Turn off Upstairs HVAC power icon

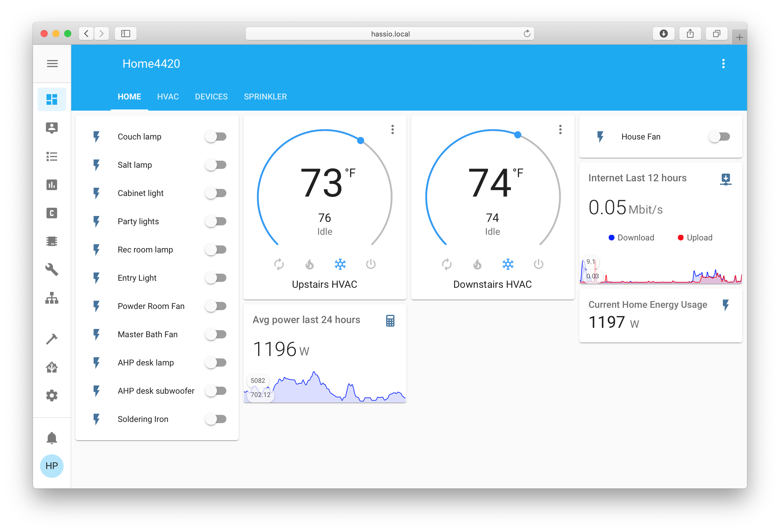click(371, 264)
